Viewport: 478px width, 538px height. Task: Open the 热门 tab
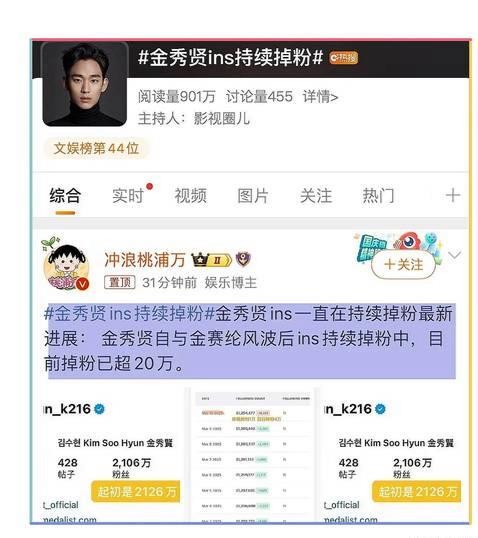coord(378,196)
